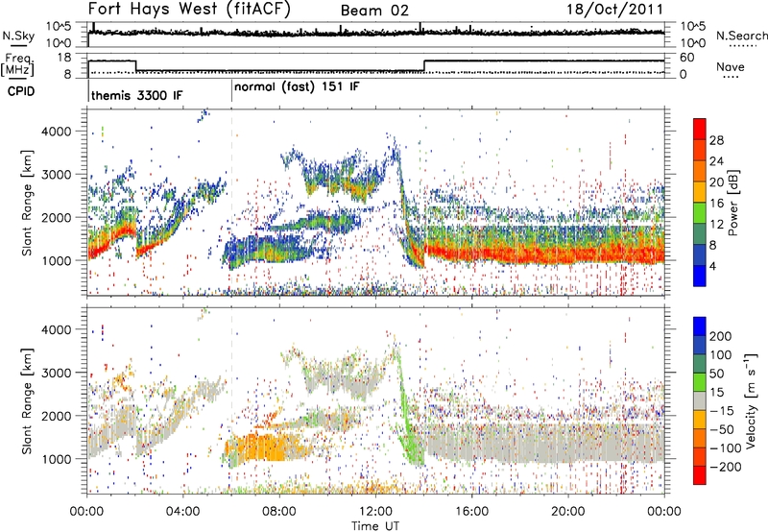
Task: Click the date "18/Oct/2011"
Action: click(x=615, y=10)
